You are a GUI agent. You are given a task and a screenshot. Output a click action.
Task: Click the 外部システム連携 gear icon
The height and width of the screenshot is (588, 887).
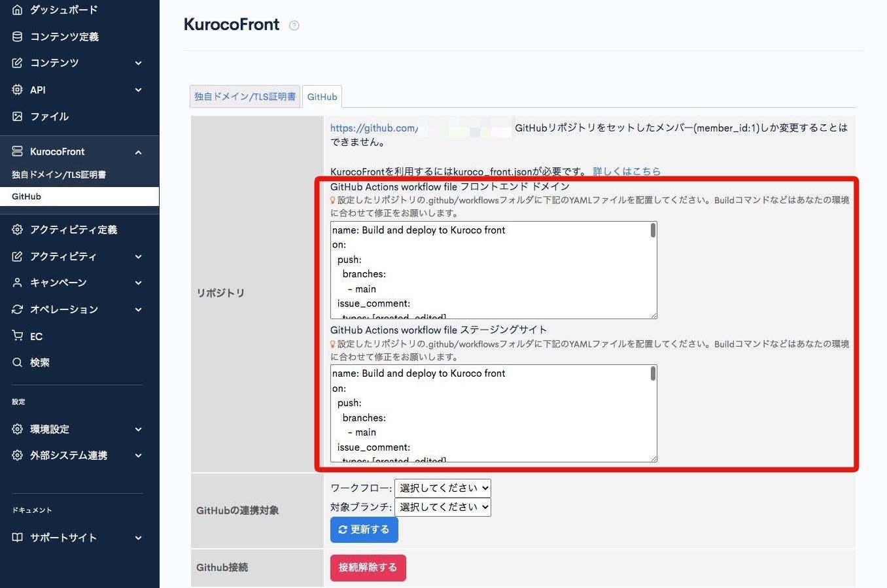pyautogui.click(x=18, y=455)
